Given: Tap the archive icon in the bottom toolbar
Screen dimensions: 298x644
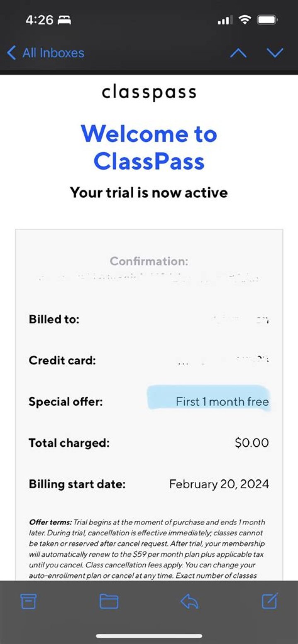Looking at the screenshot, I should 28,601.
